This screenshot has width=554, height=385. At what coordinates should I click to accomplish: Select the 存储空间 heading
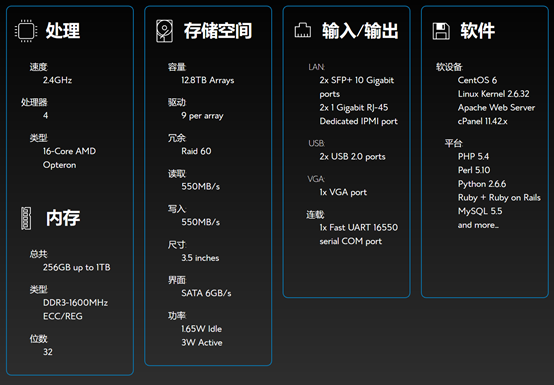click(218, 31)
